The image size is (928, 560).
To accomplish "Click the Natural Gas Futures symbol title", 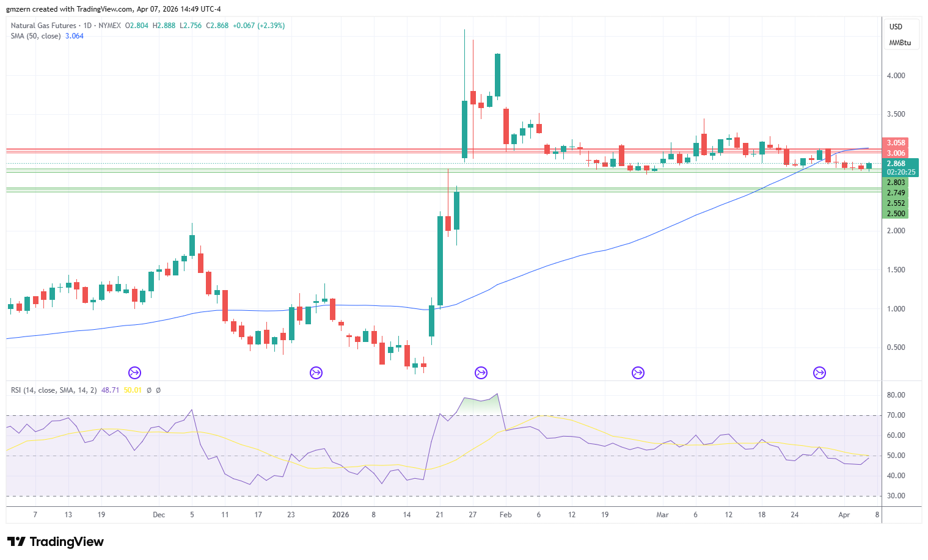I will tap(43, 26).
